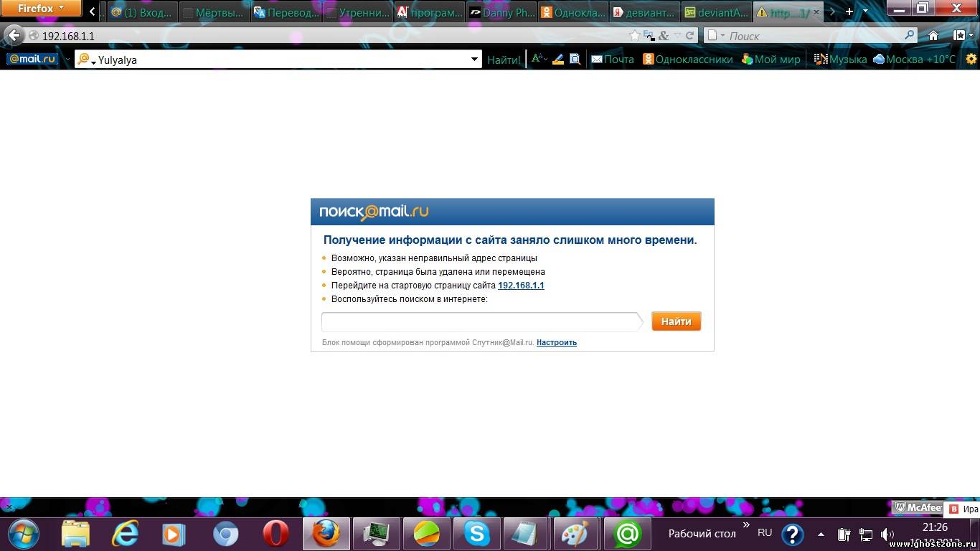This screenshot has width=980, height=551.
Task: Open the Mail.ru Agent taskbar icon
Action: point(627,534)
